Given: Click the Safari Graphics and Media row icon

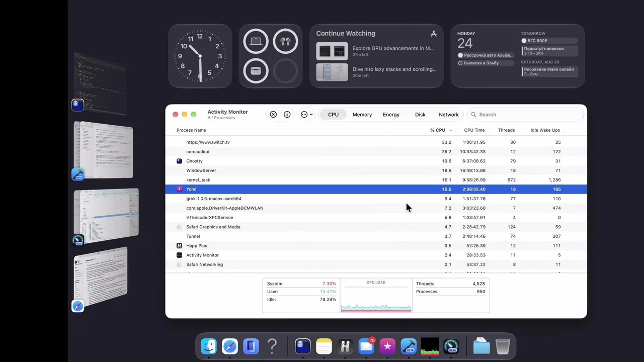Looking at the screenshot, I should point(179,227).
